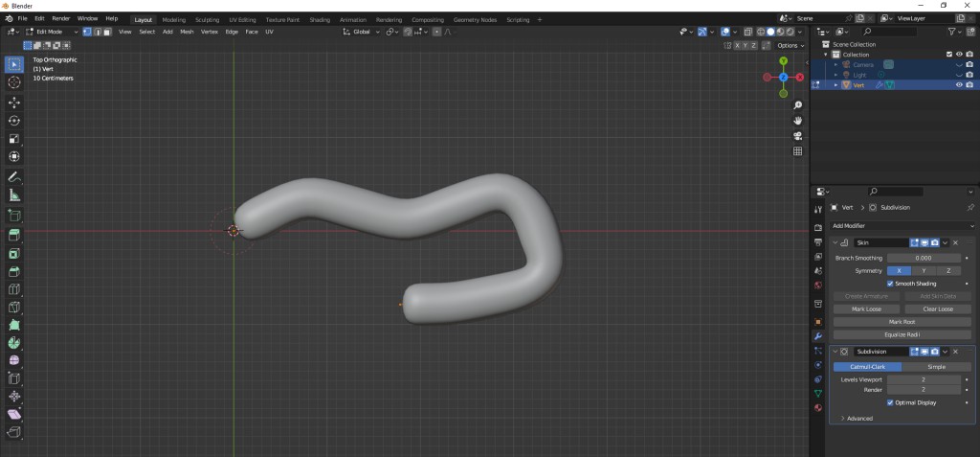Open the Add Modifier dropdown
This screenshot has height=457, width=980.
pyautogui.click(x=902, y=226)
